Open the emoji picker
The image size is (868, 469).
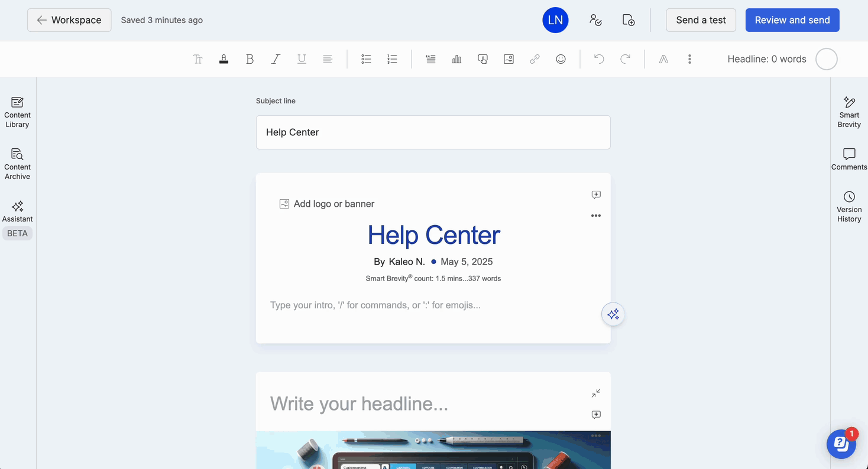click(561, 59)
